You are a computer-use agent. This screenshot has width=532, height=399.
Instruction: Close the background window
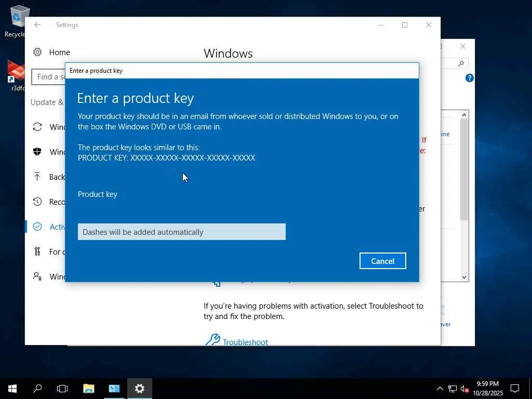tap(463, 46)
